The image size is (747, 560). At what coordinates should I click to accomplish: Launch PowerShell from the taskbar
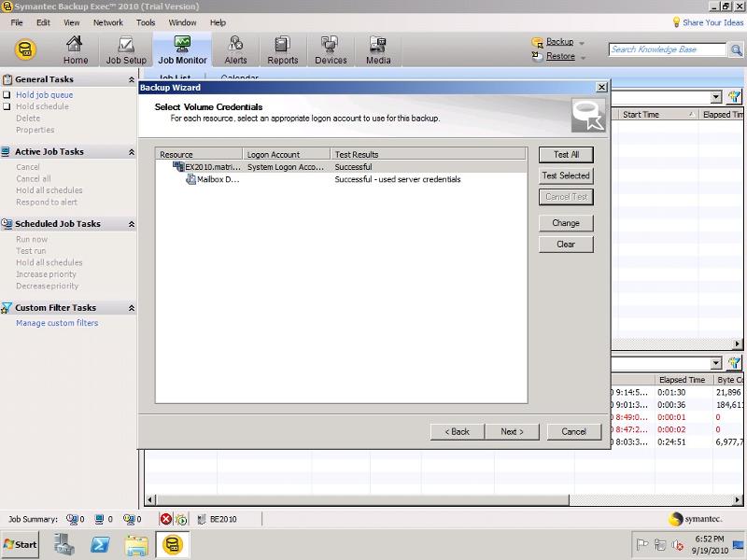100,544
